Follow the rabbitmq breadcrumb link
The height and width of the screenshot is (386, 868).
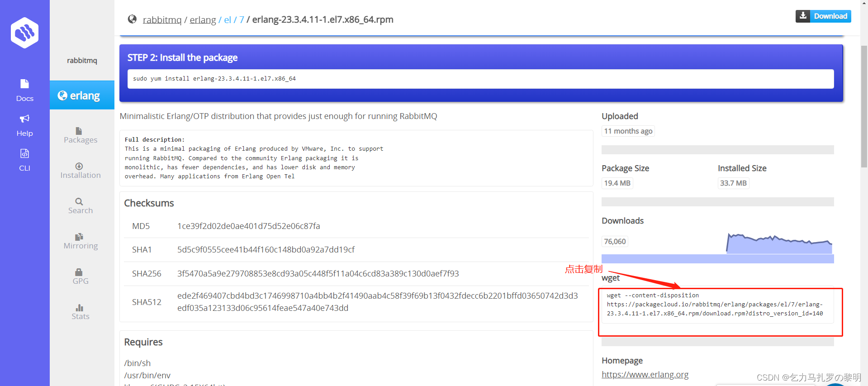coord(162,19)
